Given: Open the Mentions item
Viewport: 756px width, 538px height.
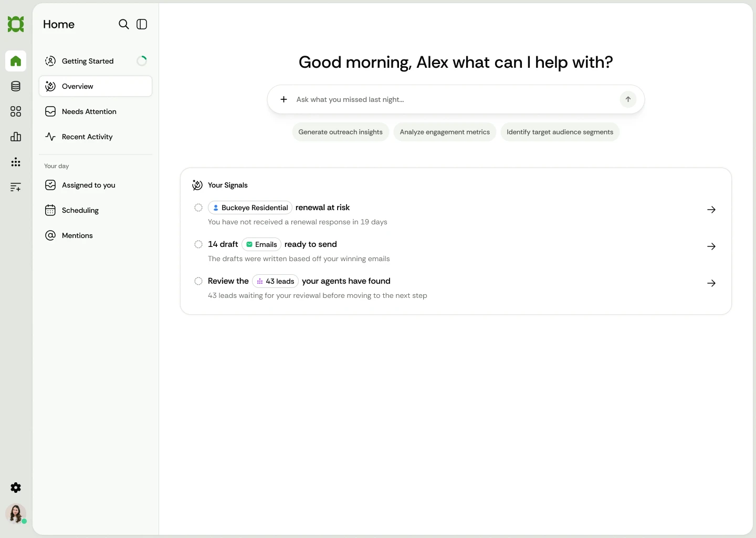Looking at the screenshot, I should (x=96, y=235).
